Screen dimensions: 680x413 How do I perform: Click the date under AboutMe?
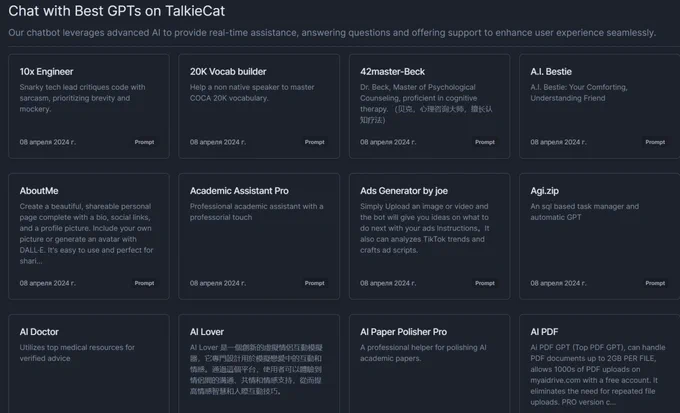coord(47,283)
